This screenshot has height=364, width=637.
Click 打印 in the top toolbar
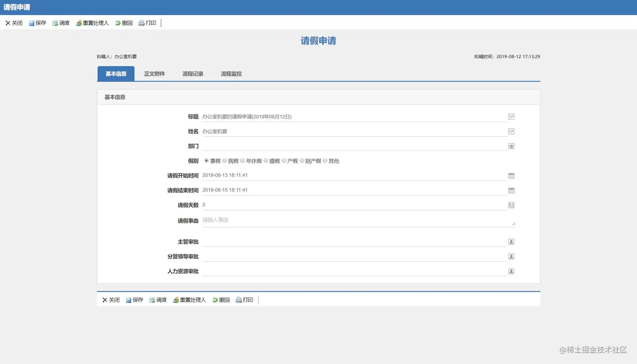(x=147, y=23)
